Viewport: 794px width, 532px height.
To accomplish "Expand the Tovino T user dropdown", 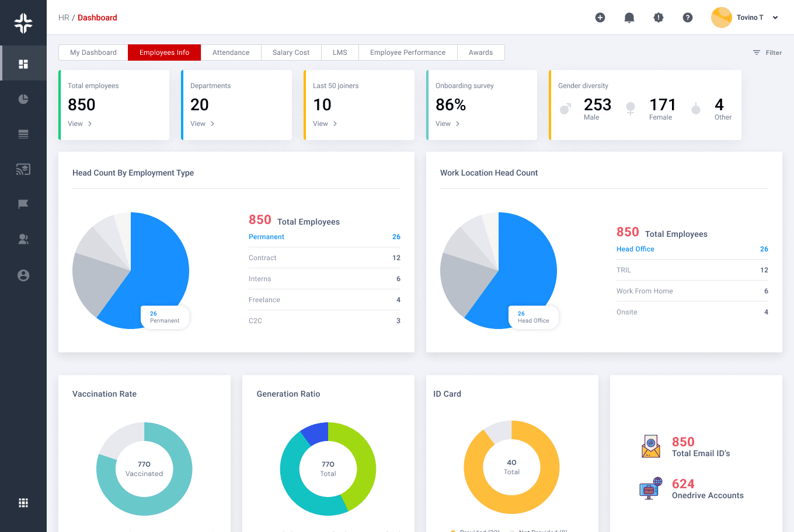I will click(775, 17).
